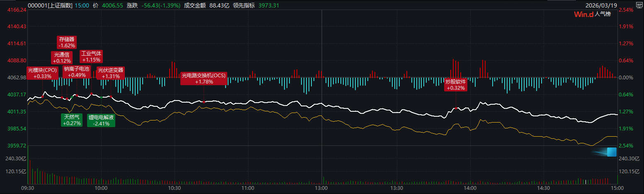Click the 工业气体 +1.15% label
The width and height of the screenshot is (644, 194).
tap(91, 56)
